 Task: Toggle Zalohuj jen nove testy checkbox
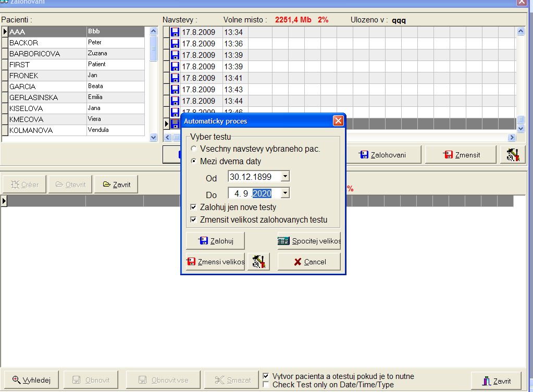[x=193, y=207]
